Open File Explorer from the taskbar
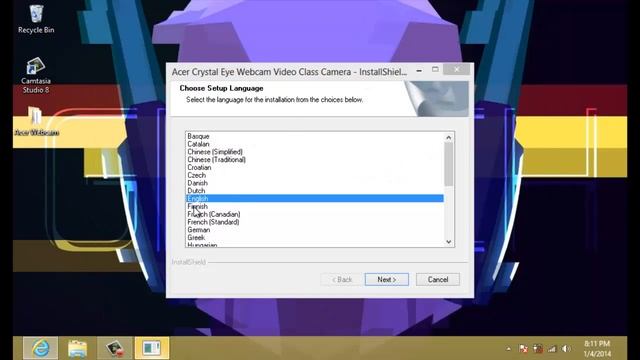 (78, 348)
